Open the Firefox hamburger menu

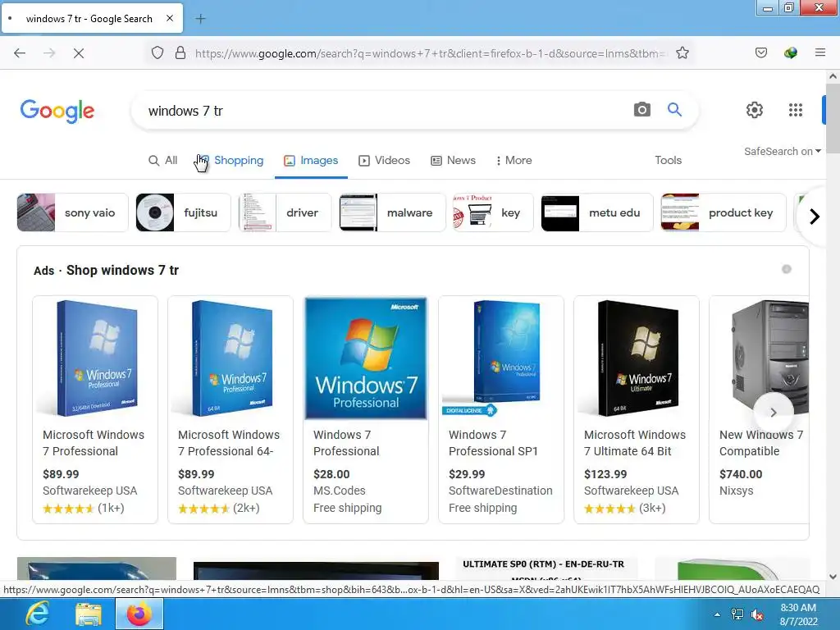tap(819, 53)
